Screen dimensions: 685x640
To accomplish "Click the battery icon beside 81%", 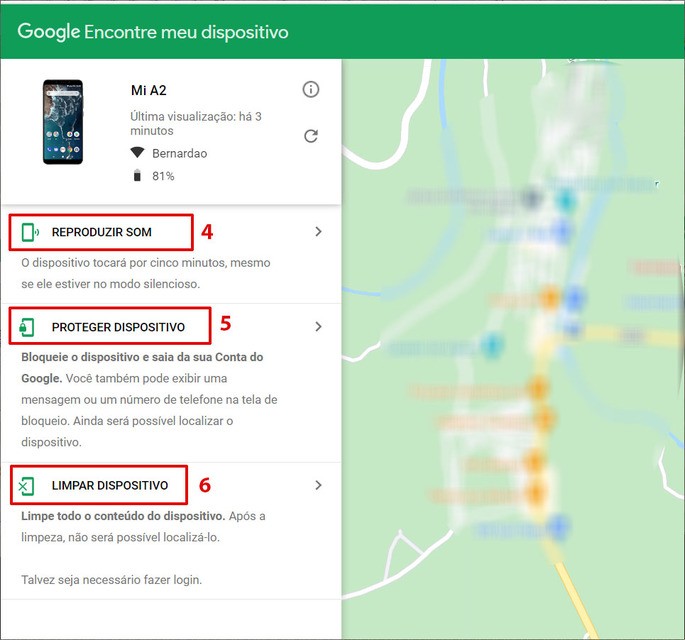I will 137,176.
